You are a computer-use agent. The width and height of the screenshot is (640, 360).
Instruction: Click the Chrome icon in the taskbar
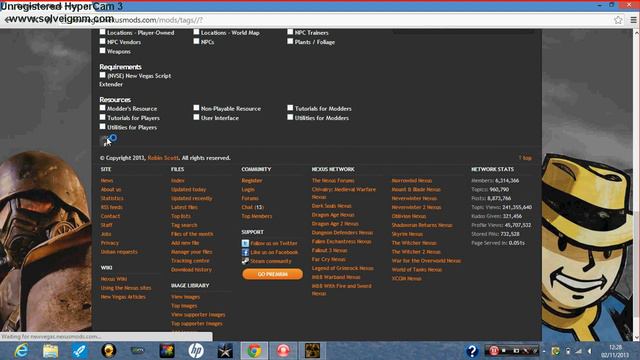pyautogui.click(x=254, y=351)
